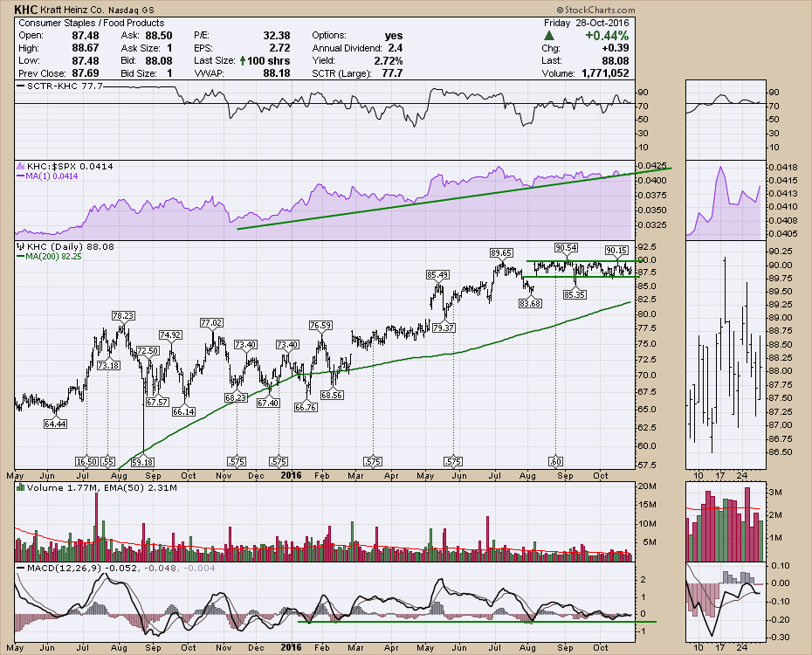The width and height of the screenshot is (812, 655).
Task: Click the 64.44 low price label
Action: click(x=55, y=424)
